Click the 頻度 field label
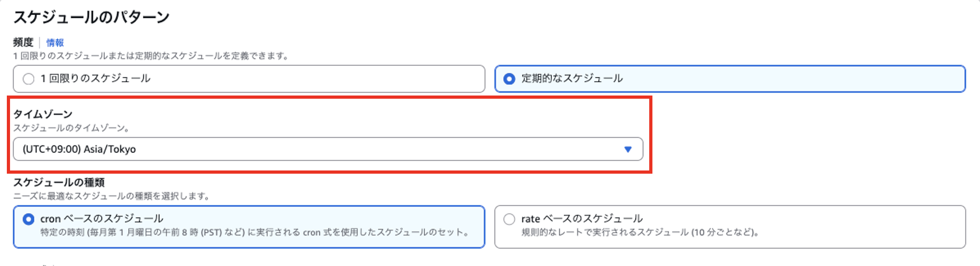 click(x=23, y=43)
